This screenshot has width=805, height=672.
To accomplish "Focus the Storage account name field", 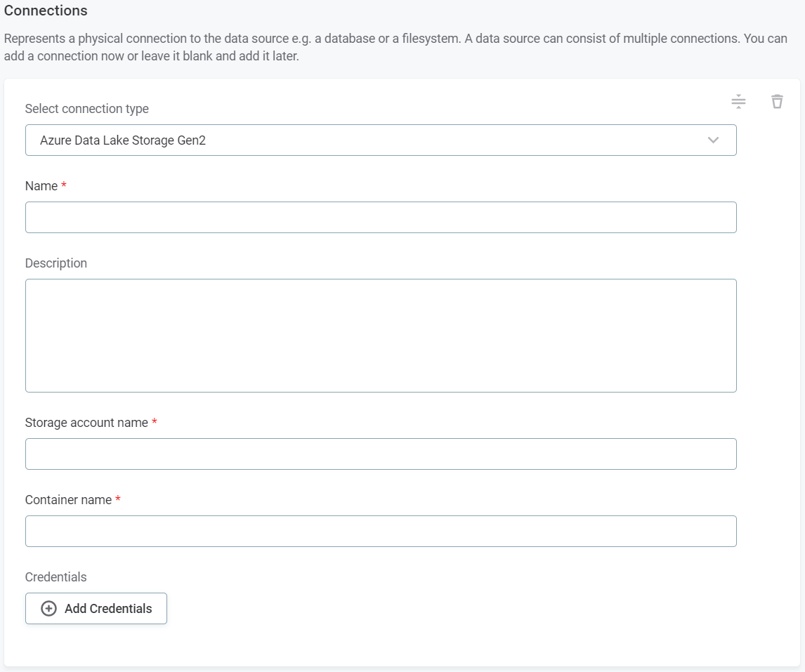I will point(380,454).
